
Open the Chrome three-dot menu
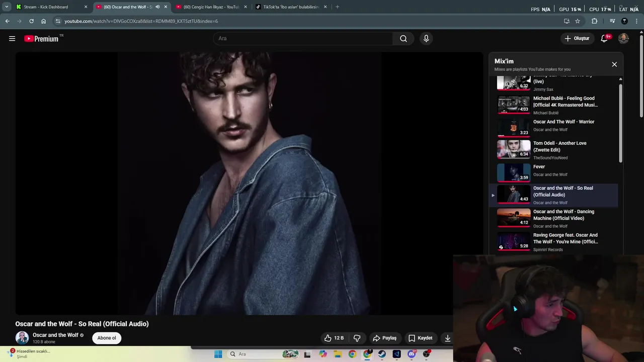637,21
